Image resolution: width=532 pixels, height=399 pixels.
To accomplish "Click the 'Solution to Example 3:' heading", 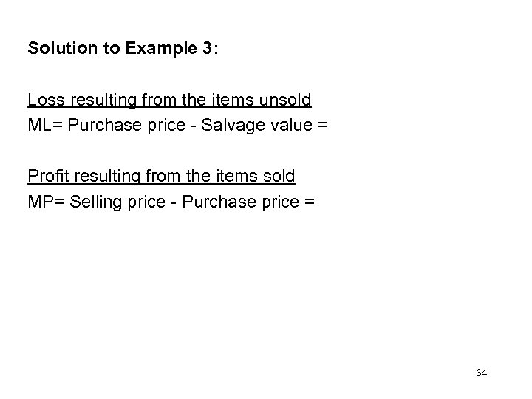I will (x=123, y=49).
